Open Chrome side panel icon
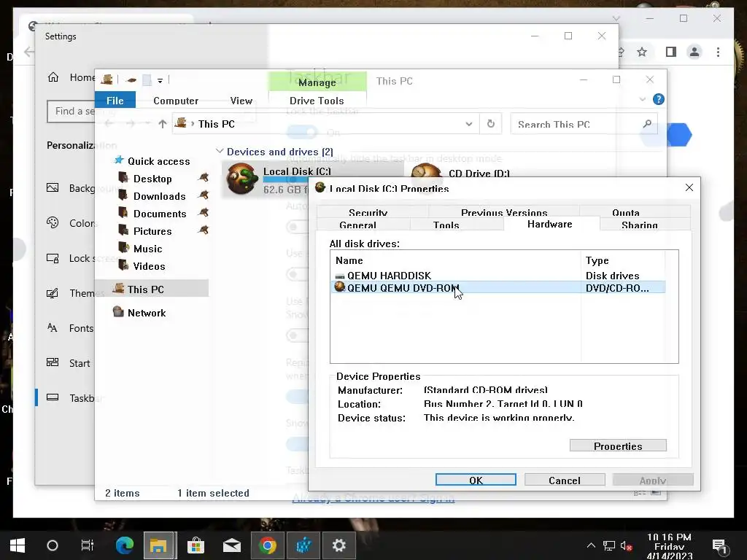747x560 pixels. tap(671, 52)
